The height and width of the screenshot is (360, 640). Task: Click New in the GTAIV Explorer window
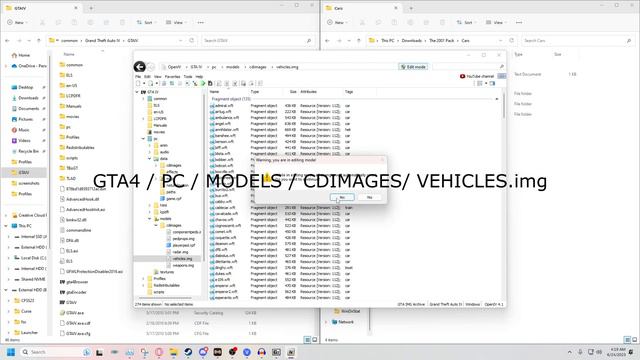pyautogui.click(x=17, y=22)
